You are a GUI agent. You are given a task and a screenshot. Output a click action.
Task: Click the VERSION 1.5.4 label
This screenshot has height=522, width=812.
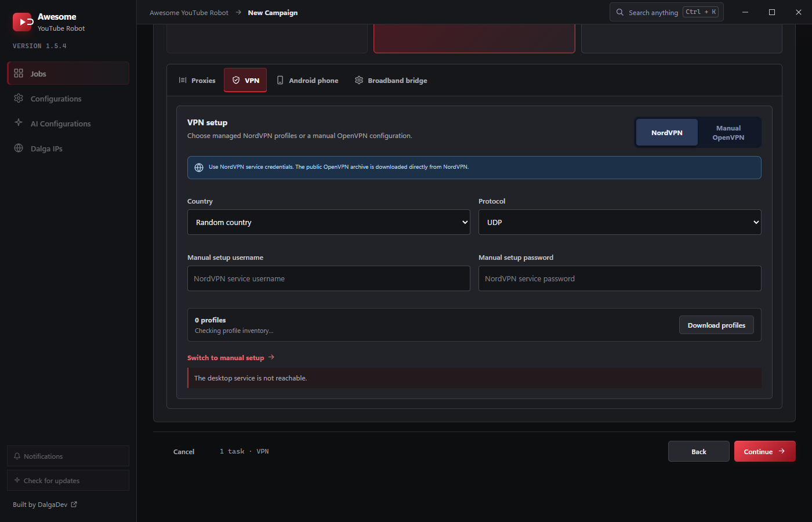point(39,46)
